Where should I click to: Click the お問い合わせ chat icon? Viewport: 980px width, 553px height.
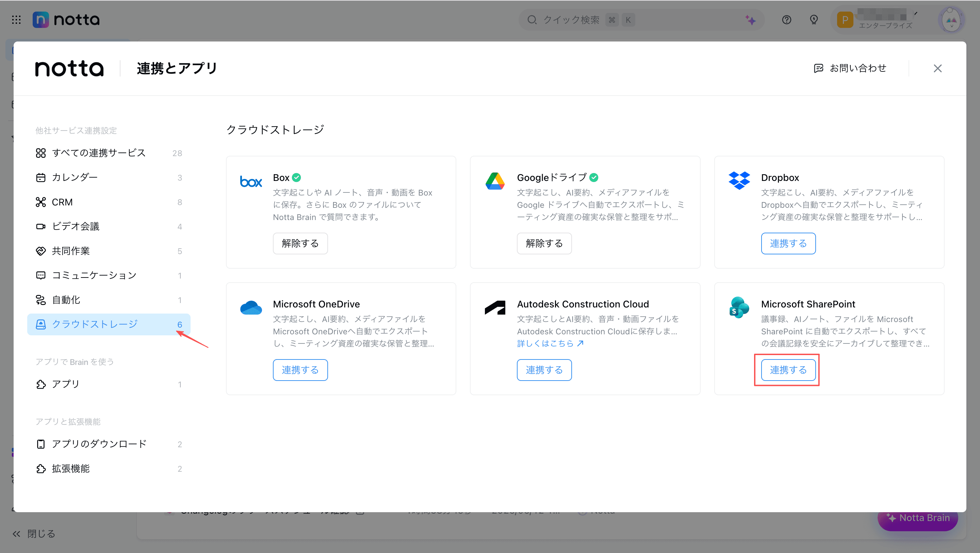pyautogui.click(x=818, y=68)
